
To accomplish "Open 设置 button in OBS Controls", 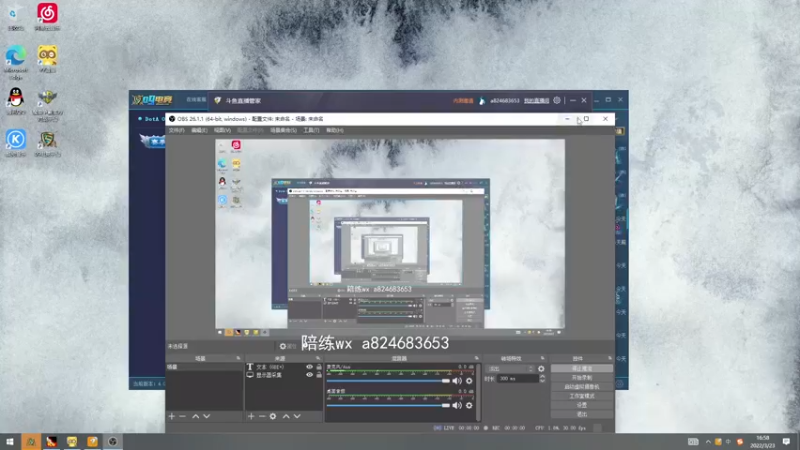I will tap(582, 405).
